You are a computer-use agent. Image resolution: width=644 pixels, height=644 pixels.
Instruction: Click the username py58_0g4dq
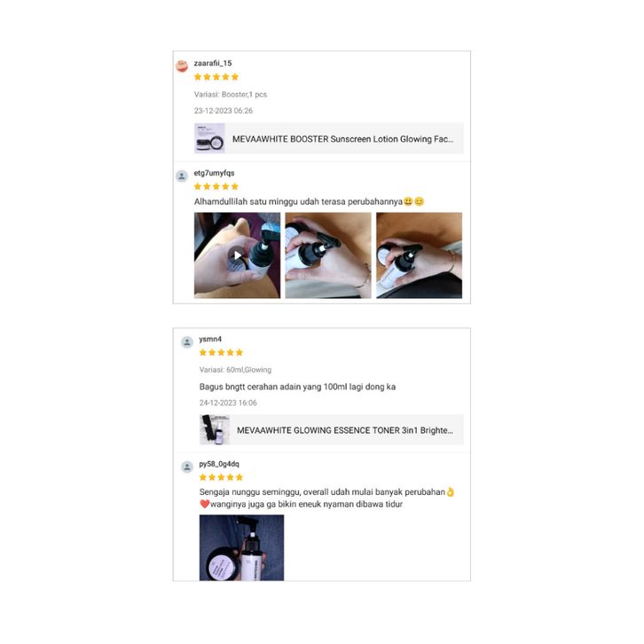tap(219, 464)
